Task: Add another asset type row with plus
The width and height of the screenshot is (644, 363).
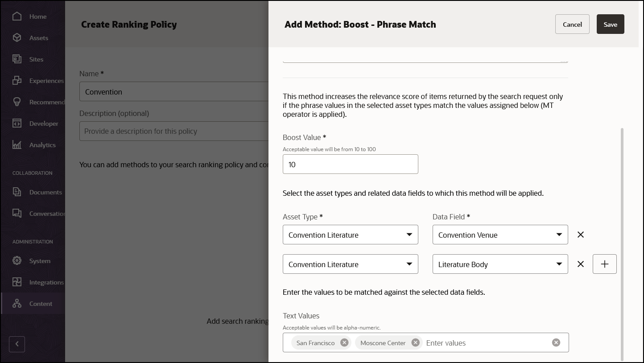Action: pos(604,264)
